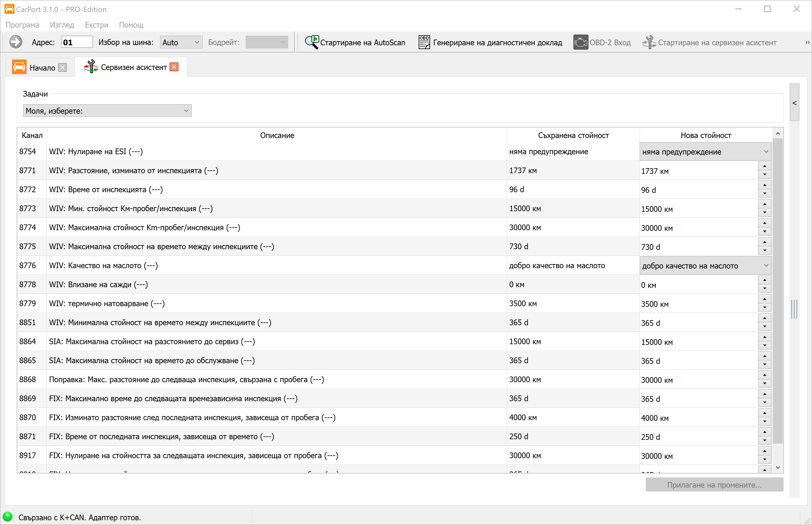Start AutoScan via magnifier icon

(311, 42)
